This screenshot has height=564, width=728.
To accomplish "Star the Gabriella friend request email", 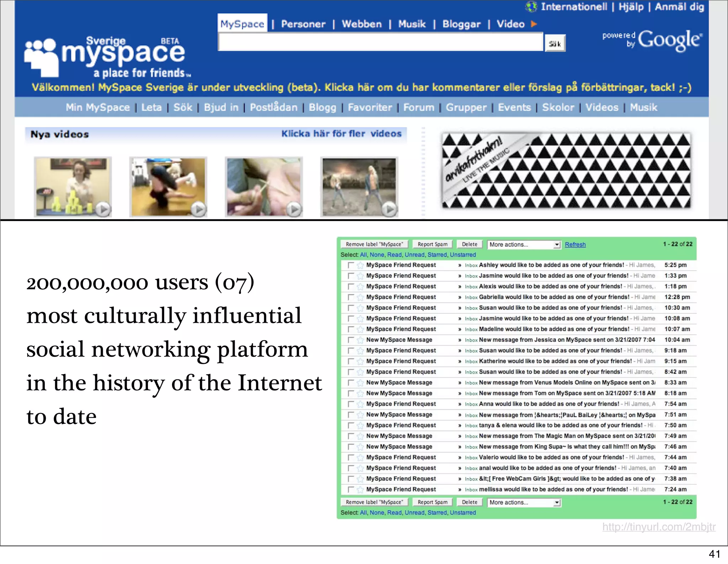I will tap(360, 297).
